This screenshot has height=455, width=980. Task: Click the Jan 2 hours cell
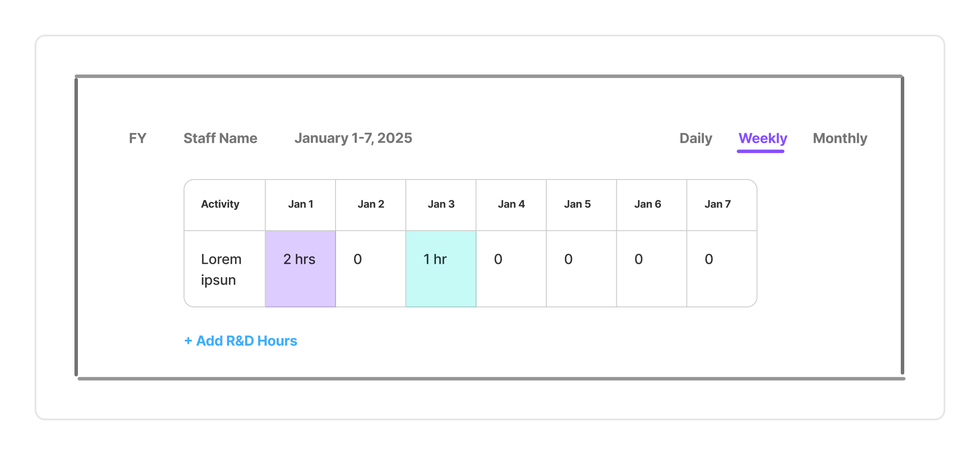click(x=371, y=269)
